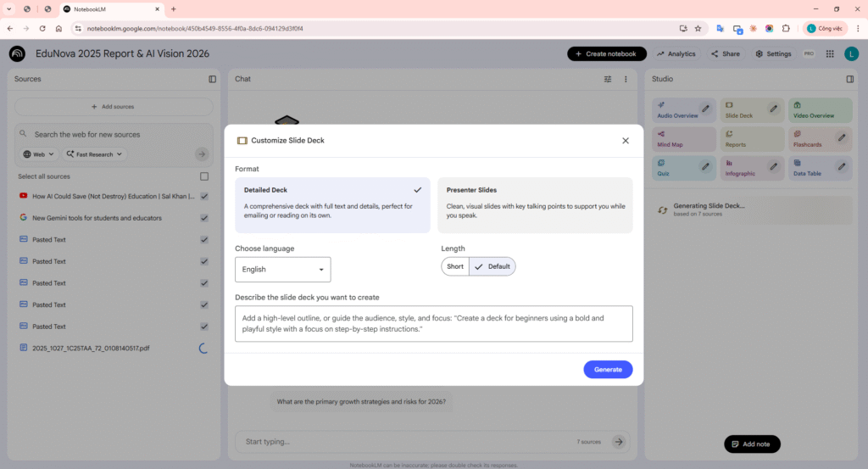Collapse the Studio panel icon

coord(849,79)
